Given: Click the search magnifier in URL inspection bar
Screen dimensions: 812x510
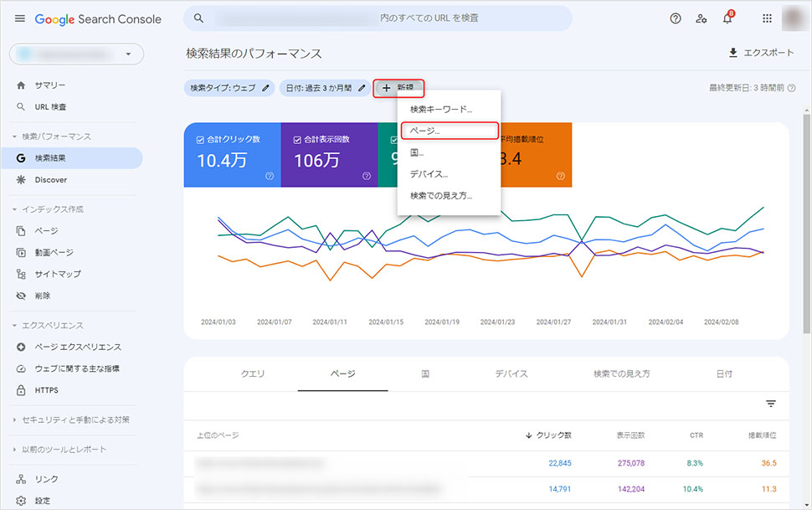Looking at the screenshot, I should tap(198, 18).
